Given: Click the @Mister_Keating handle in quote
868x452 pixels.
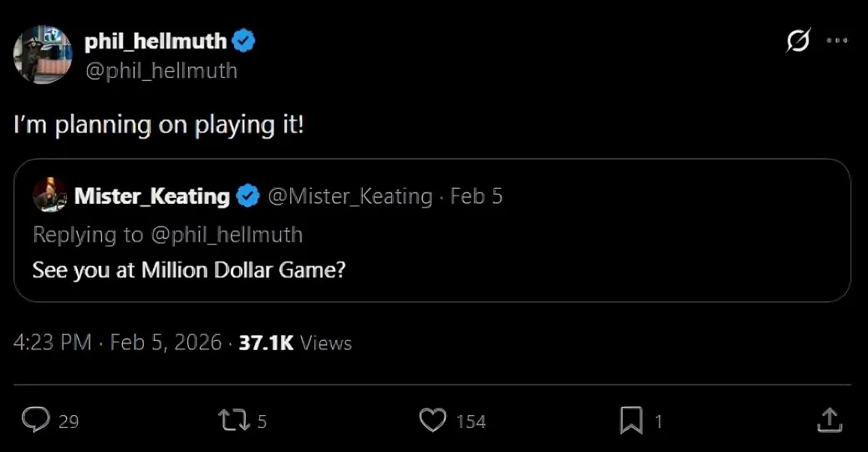Looking at the screenshot, I should 350,196.
